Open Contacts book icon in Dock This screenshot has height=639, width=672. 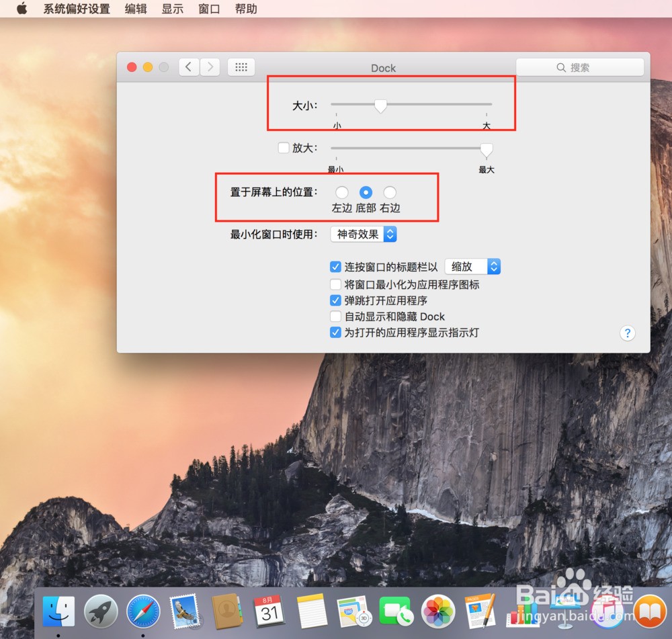(x=227, y=611)
